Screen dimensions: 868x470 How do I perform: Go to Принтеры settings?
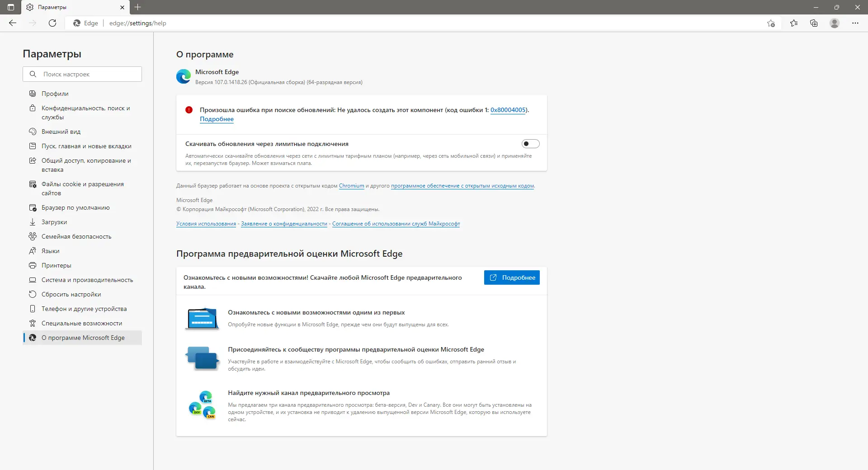(82, 265)
